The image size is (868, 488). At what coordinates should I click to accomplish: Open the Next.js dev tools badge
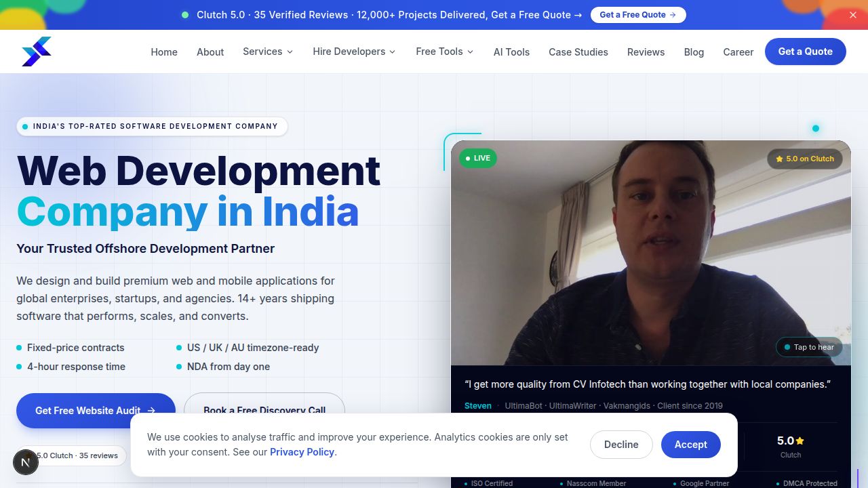coord(26,463)
